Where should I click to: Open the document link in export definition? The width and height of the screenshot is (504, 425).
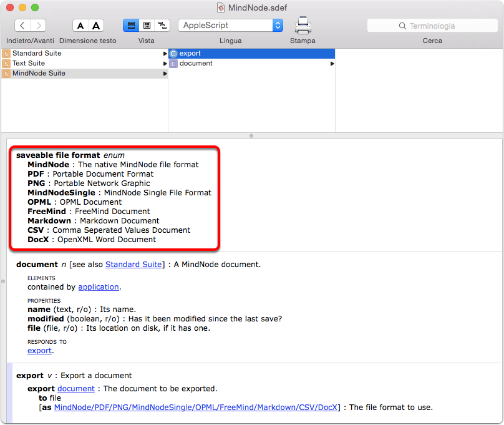[76, 388]
